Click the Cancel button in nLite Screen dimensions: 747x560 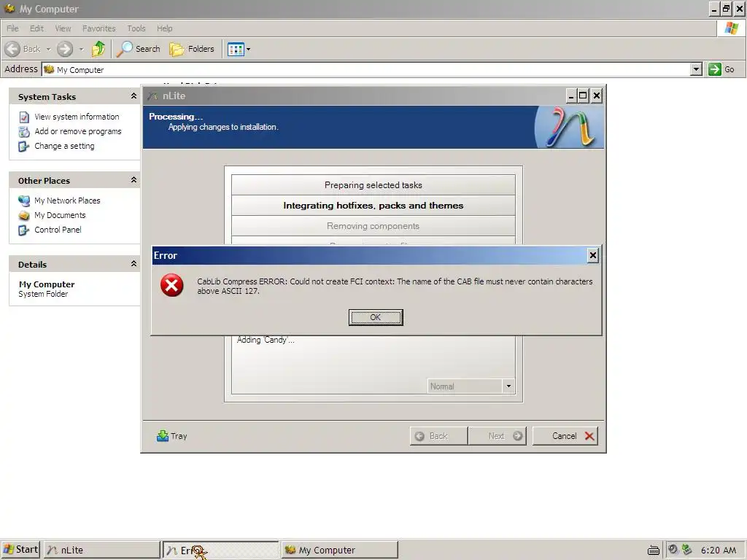[x=565, y=436]
